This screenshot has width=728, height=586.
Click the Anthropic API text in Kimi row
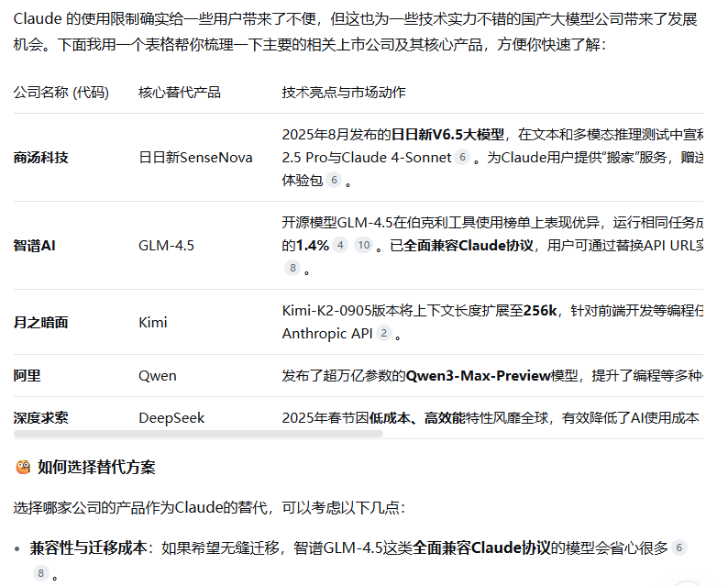click(x=327, y=333)
